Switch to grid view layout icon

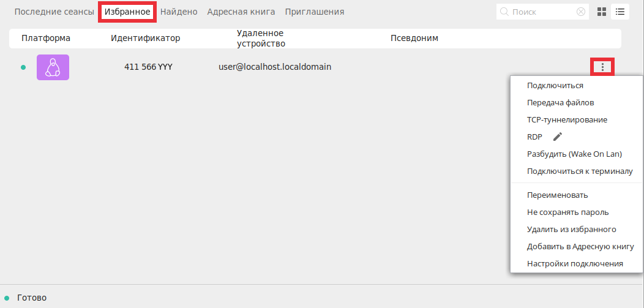[602, 12]
